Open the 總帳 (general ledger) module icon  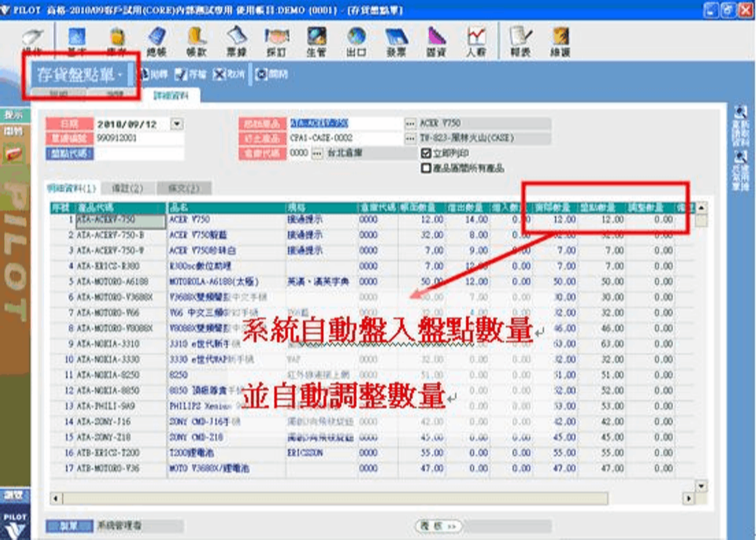coord(157,40)
